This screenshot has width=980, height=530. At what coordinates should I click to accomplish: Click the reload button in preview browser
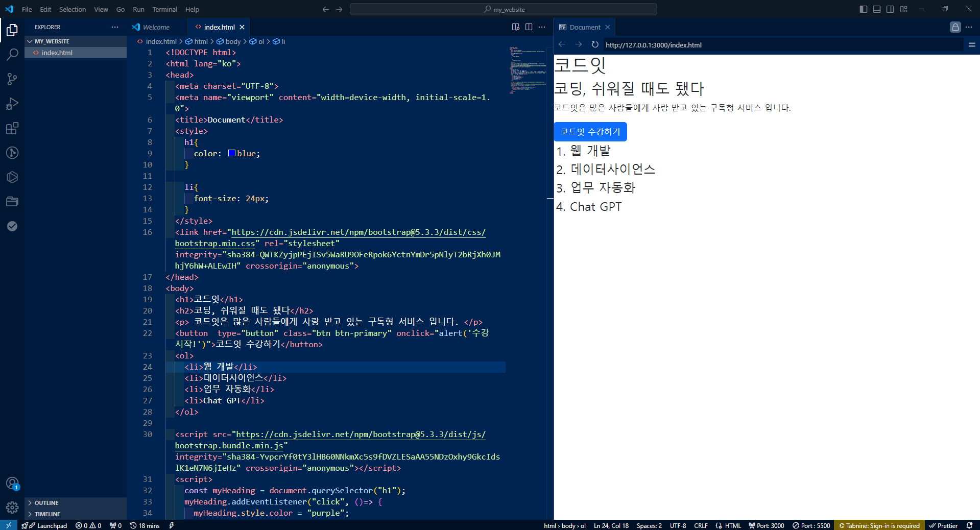tap(595, 44)
